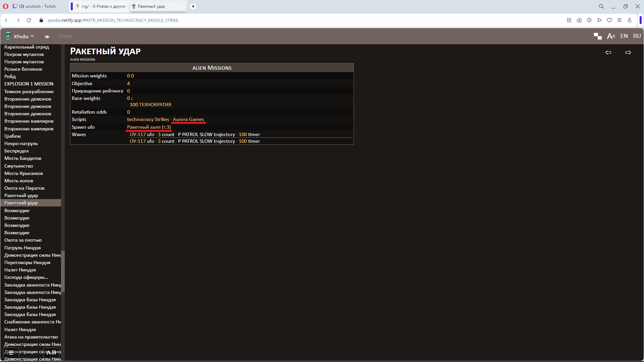Click the Поиск search input field
Screen dimensions: 644x362
pyautogui.click(x=134, y=36)
